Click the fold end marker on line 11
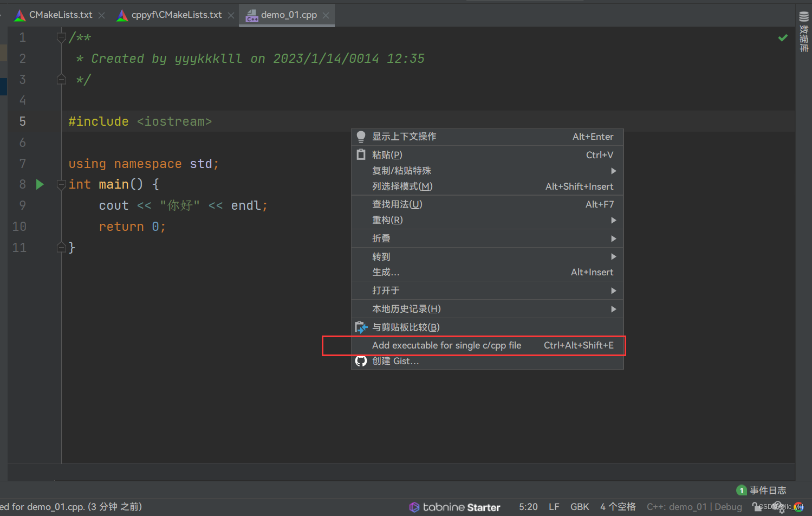This screenshot has height=516, width=812. pyautogui.click(x=61, y=248)
